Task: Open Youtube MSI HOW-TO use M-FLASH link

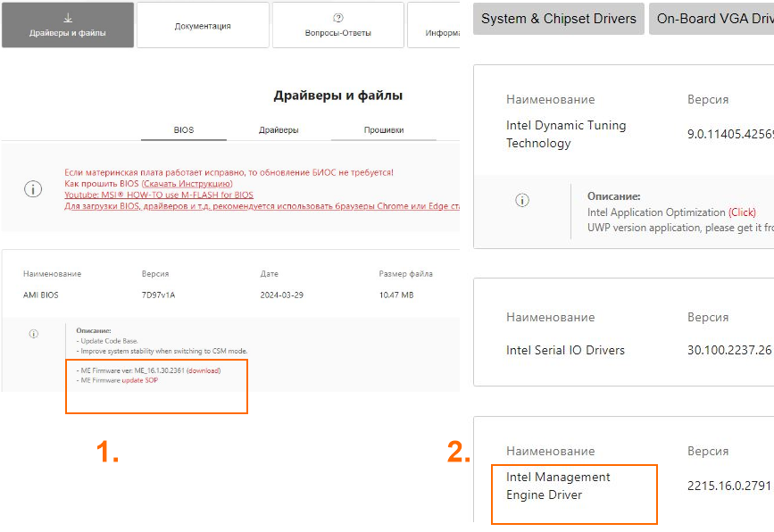Action: pos(159,195)
